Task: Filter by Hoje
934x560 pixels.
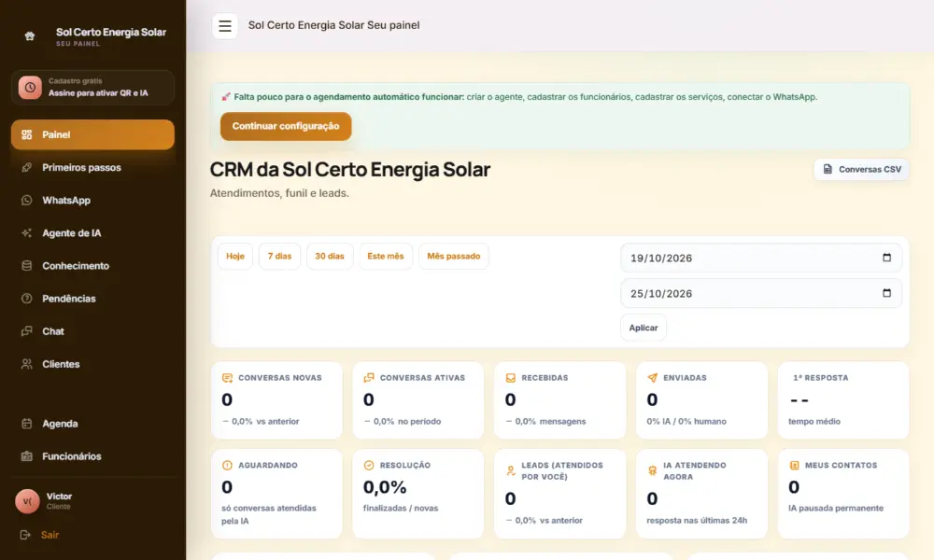Action: pos(235,256)
